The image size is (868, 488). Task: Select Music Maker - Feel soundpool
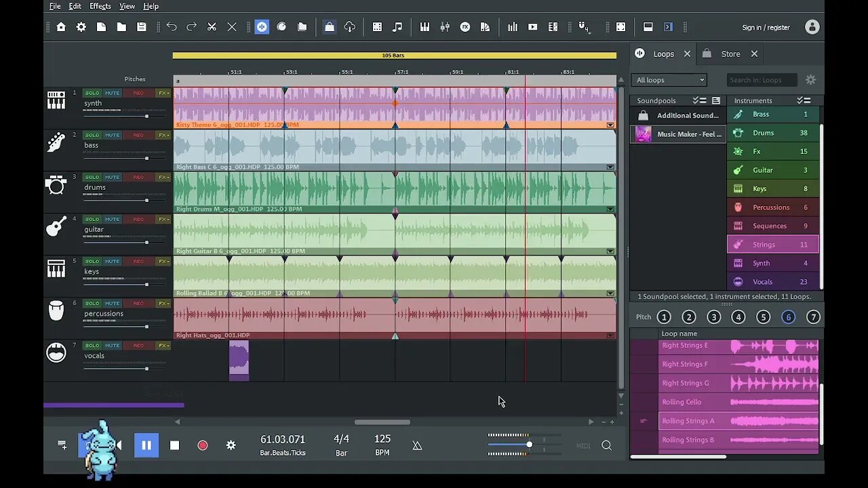[678, 134]
